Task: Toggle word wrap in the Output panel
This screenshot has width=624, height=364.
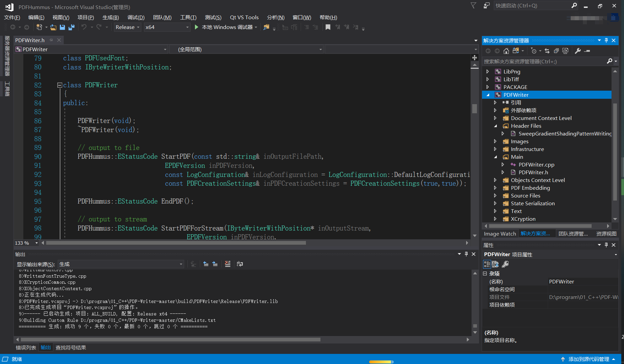Action: pos(240,264)
